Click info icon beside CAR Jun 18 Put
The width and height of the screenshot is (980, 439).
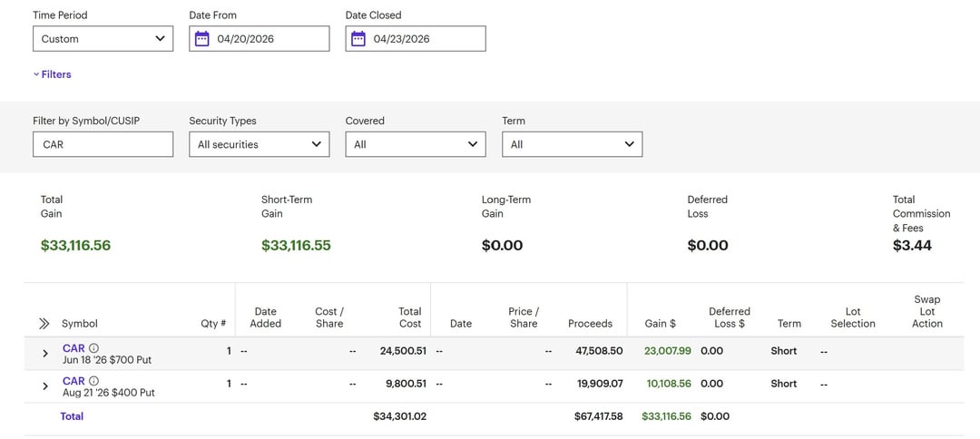pos(93,348)
